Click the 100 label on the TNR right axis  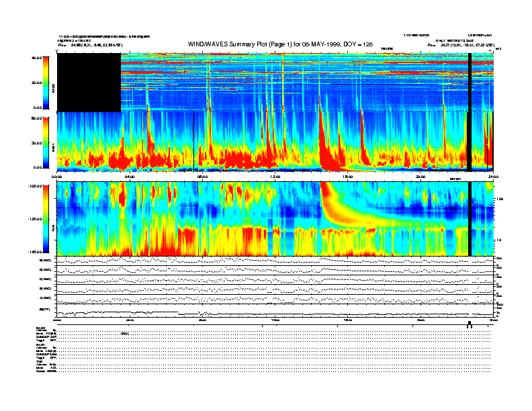[500, 199]
